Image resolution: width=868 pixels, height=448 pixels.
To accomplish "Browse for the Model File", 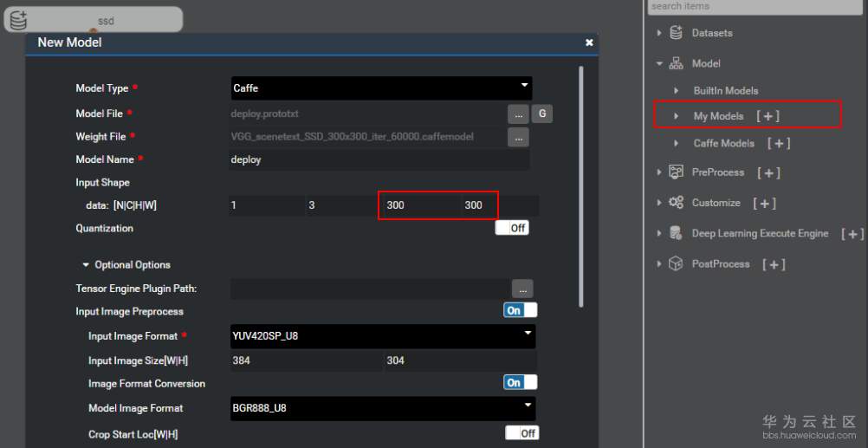I will point(518,114).
